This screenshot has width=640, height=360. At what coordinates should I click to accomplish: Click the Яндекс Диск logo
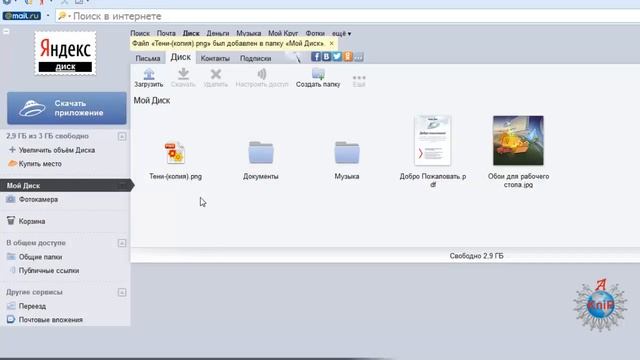pos(65,53)
